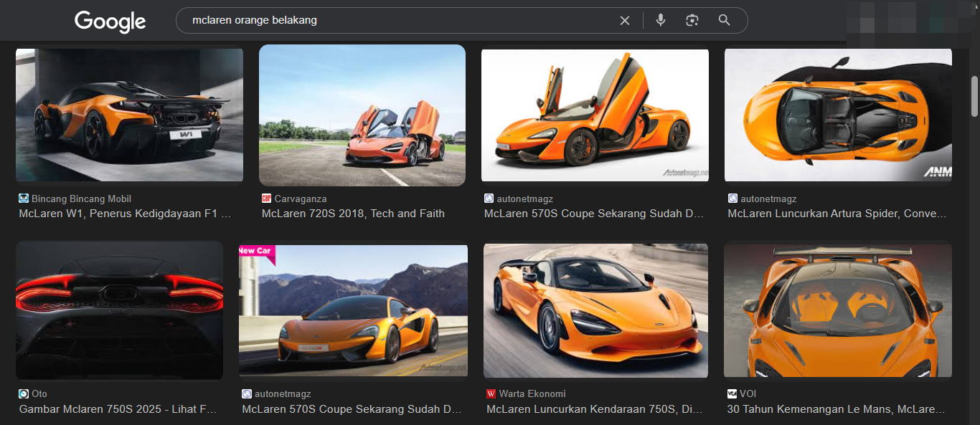Click the vertical page scrollbar
Image resolution: width=980 pixels, height=425 pixels.
(974, 97)
